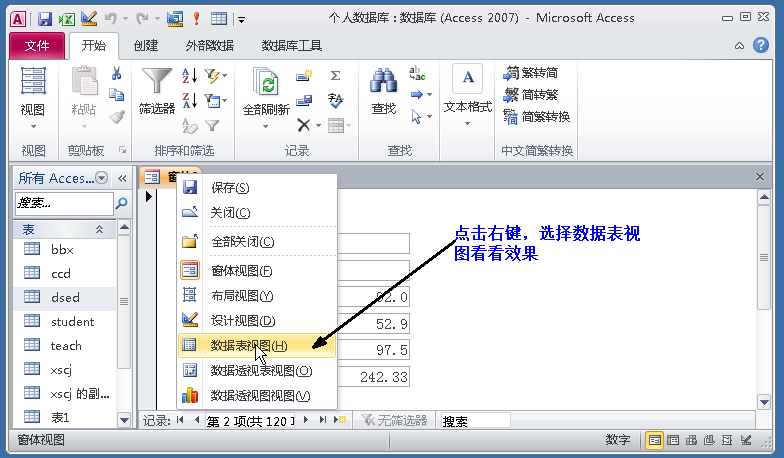Click the search magnifier in navigation pane
The width and height of the screenshot is (784, 458).
click(122, 203)
